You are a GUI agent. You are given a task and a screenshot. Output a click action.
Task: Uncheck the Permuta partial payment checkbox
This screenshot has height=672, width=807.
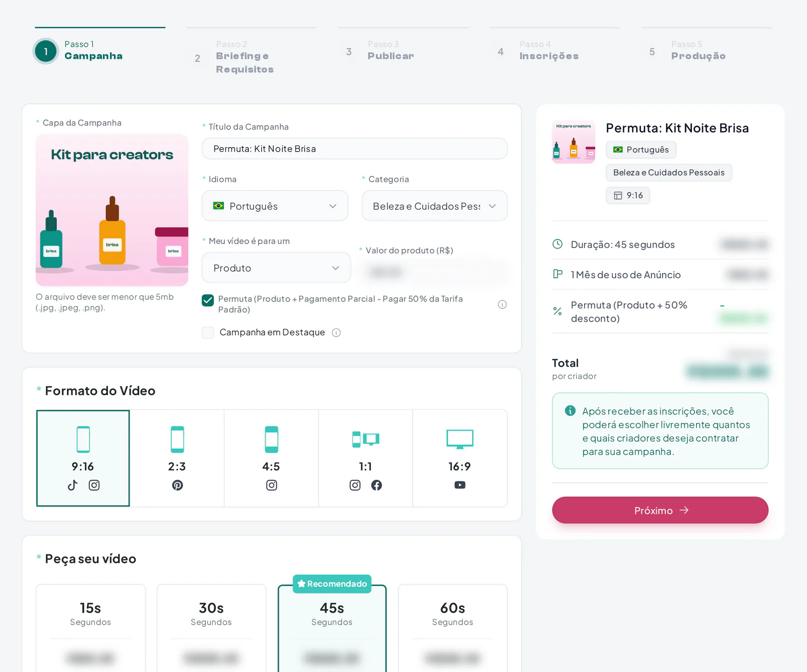click(208, 300)
